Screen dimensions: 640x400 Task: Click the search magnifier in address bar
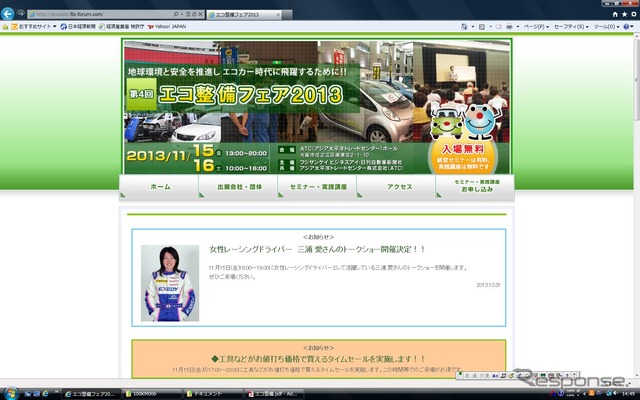176,14
